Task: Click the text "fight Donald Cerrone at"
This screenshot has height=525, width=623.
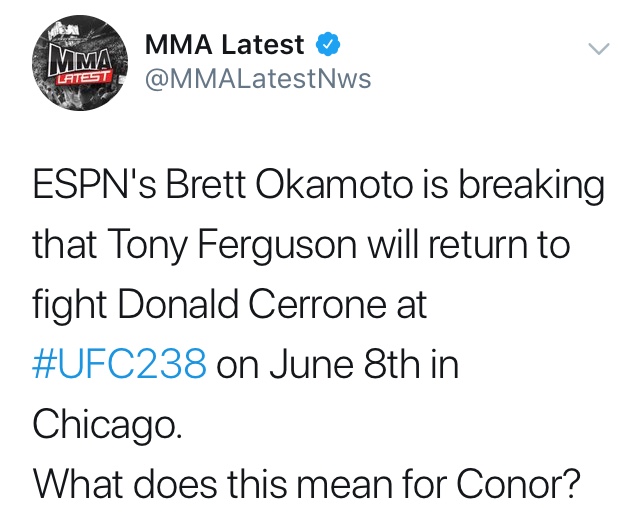Action: 230,305
